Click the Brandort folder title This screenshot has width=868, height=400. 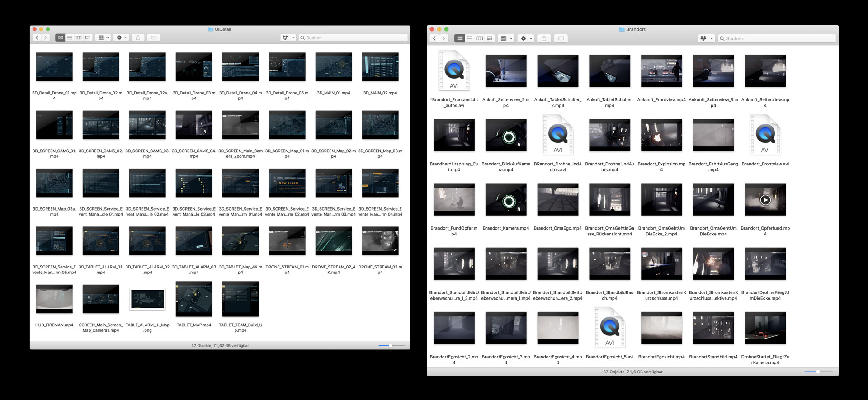pos(635,29)
